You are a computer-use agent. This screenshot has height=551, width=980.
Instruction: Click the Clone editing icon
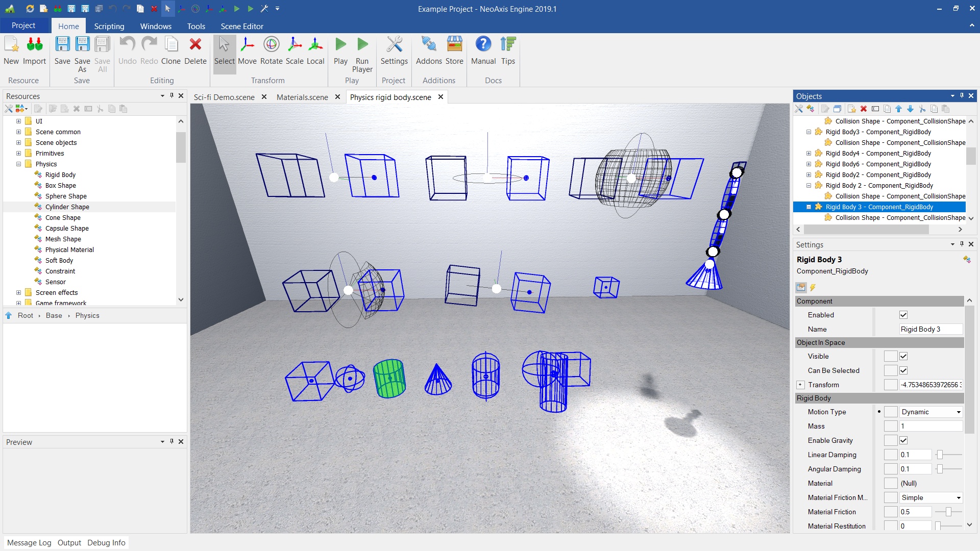point(171,51)
